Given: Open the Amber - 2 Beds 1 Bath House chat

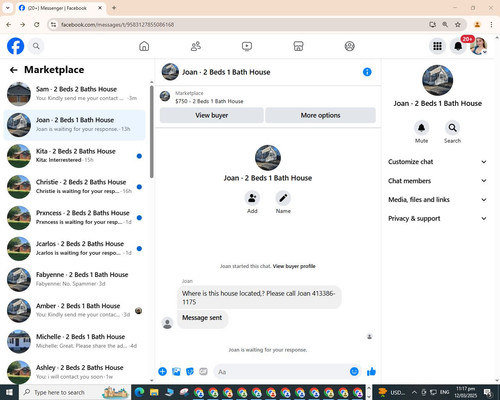Looking at the screenshot, I should (75, 310).
